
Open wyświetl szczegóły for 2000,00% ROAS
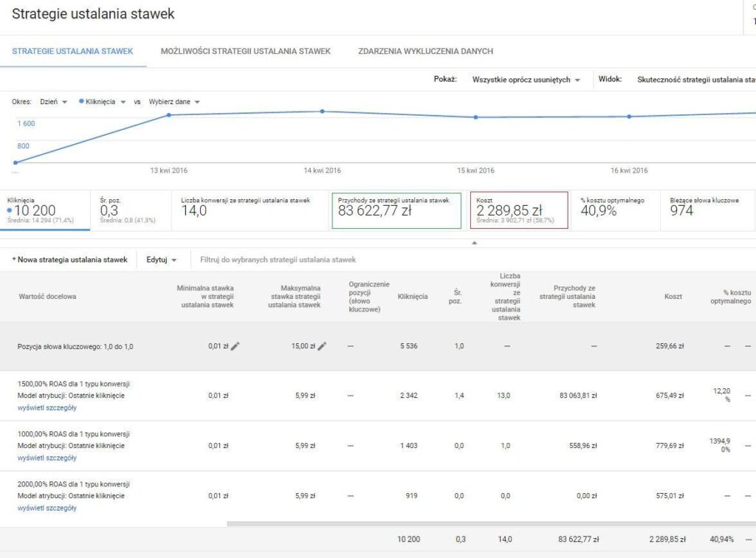coord(47,508)
